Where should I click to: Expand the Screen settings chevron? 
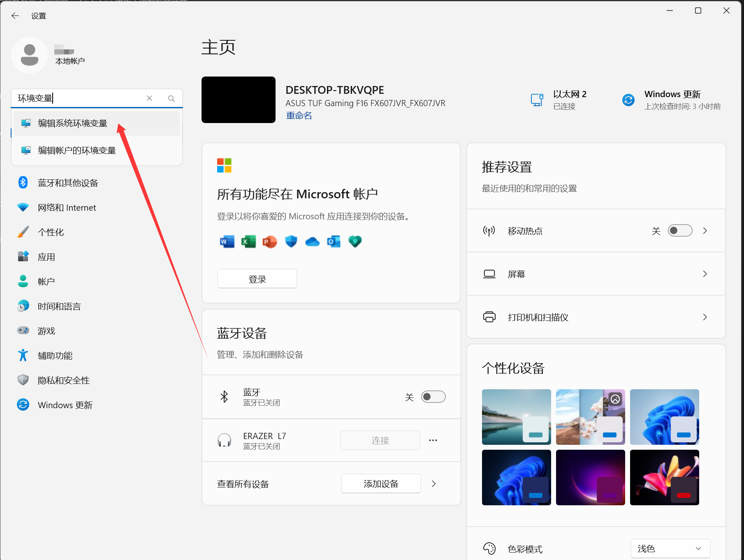[705, 274]
